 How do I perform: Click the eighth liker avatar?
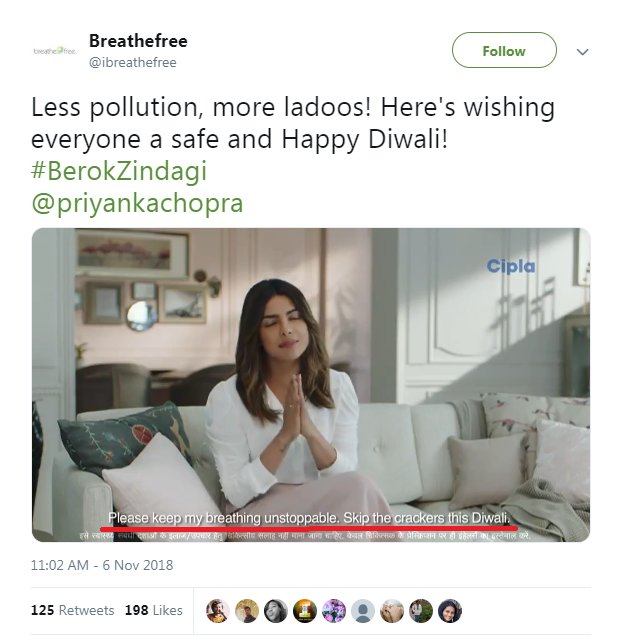421,611
